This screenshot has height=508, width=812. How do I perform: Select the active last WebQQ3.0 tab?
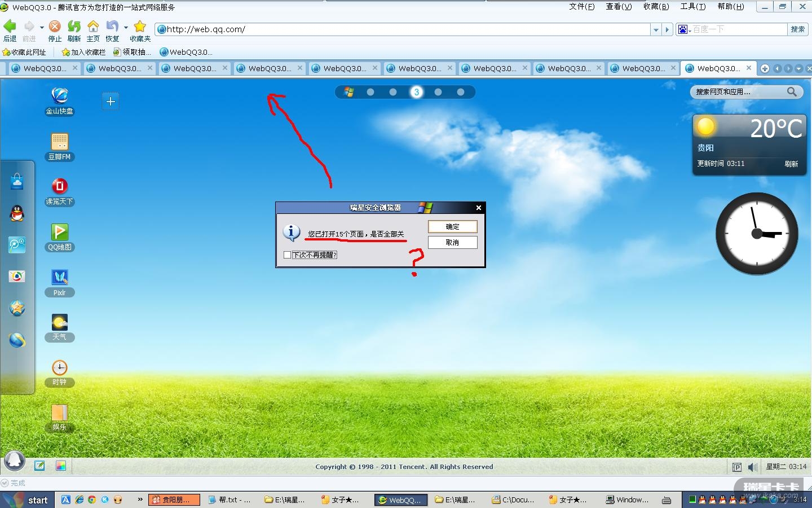718,68
